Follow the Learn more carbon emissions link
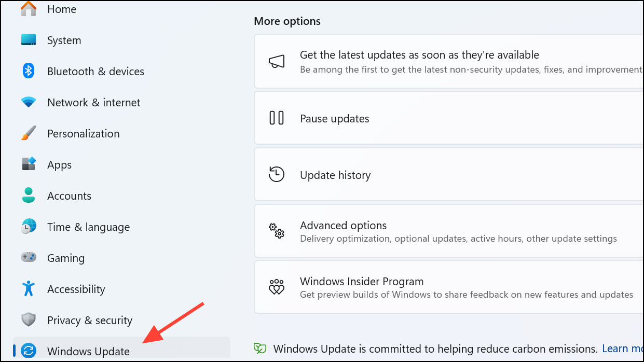The height and width of the screenshot is (362, 644). tap(622, 349)
